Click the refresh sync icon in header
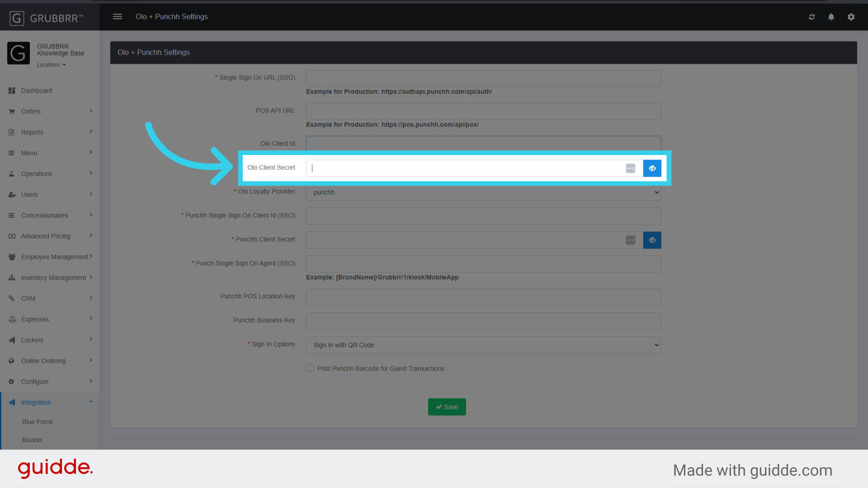Screen dimensions: 868x488 (812, 17)
